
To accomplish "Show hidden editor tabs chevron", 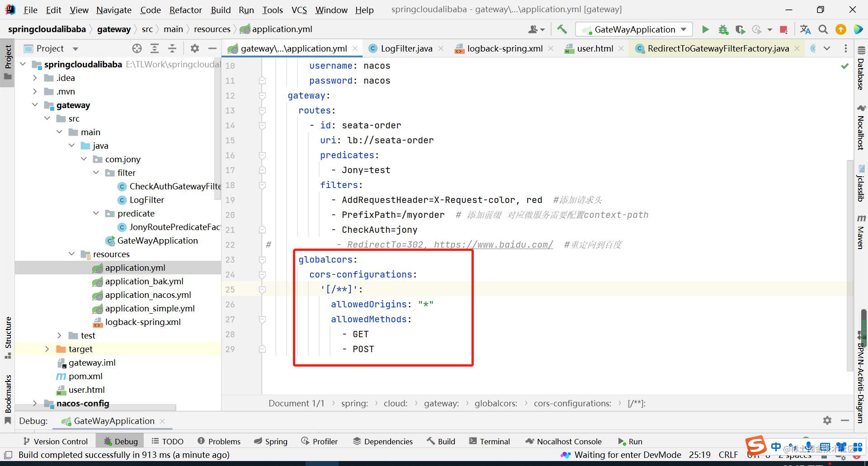I will click(827, 48).
